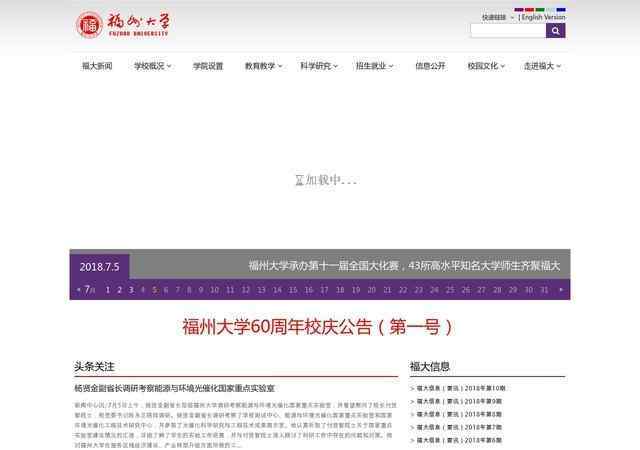Click the Fuzhou University logo

tap(122, 25)
